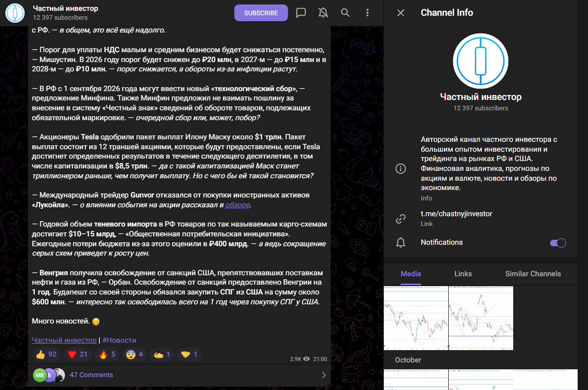Click the channel avatar in top-left header
This screenshot has width=588, height=390.
click(15, 13)
